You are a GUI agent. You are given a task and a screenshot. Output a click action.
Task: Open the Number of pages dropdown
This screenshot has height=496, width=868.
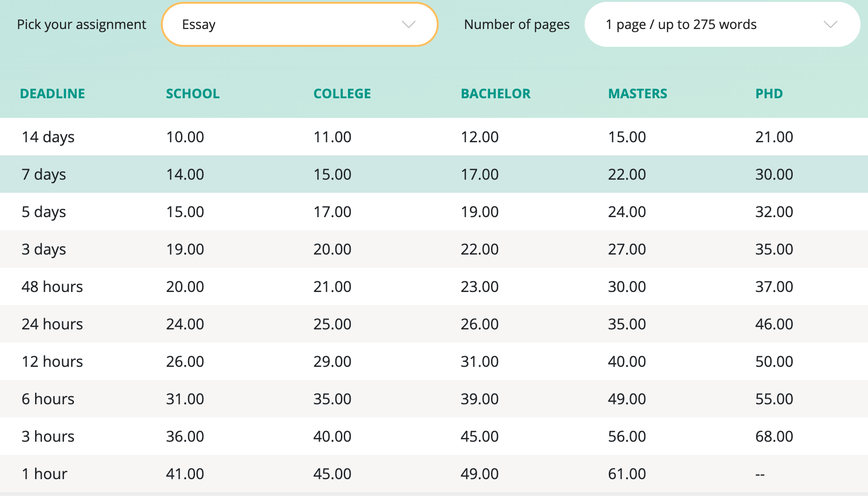(x=722, y=24)
